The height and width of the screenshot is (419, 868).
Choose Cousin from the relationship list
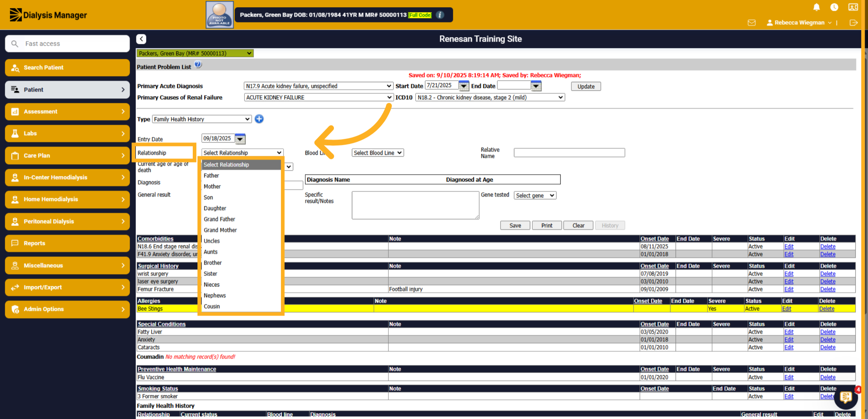(x=241, y=306)
